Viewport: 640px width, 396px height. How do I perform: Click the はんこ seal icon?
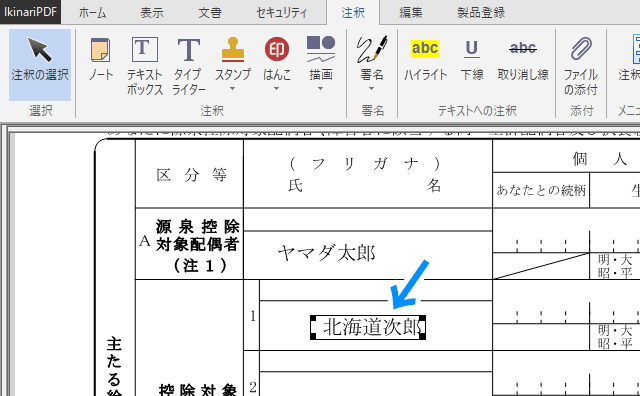click(x=277, y=49)
